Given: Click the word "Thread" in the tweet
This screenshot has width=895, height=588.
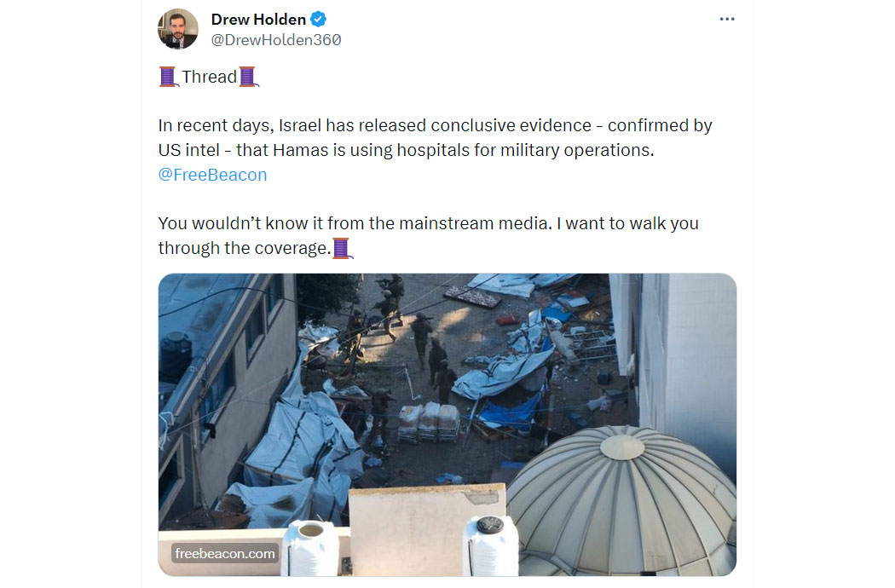Looking at the screenshot, I should pos(209,77).
